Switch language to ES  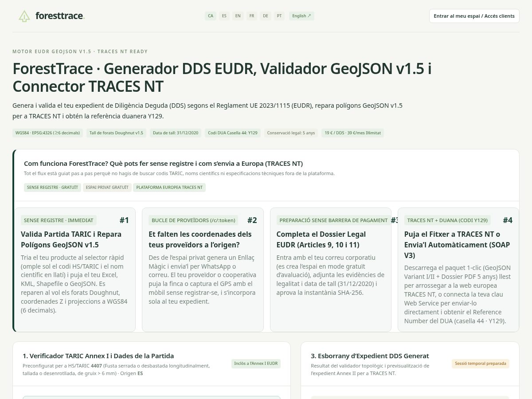point(224,16)
